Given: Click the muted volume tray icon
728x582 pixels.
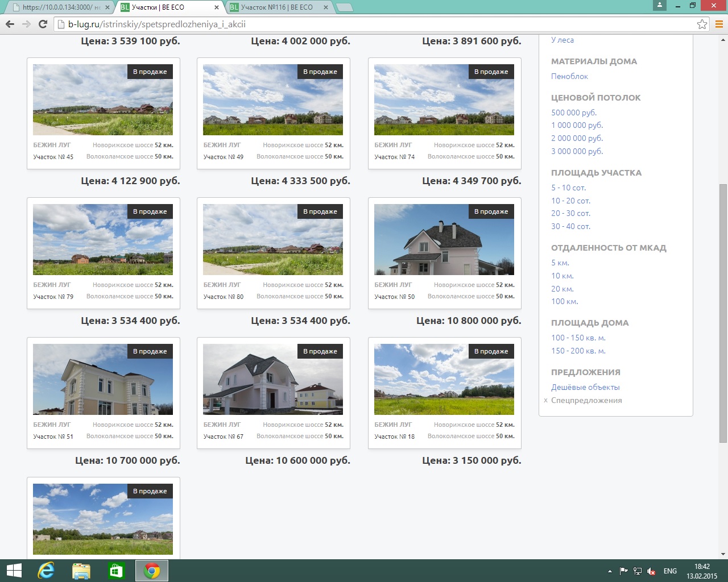Looking at the screenshot, I should tap(651, 571).
